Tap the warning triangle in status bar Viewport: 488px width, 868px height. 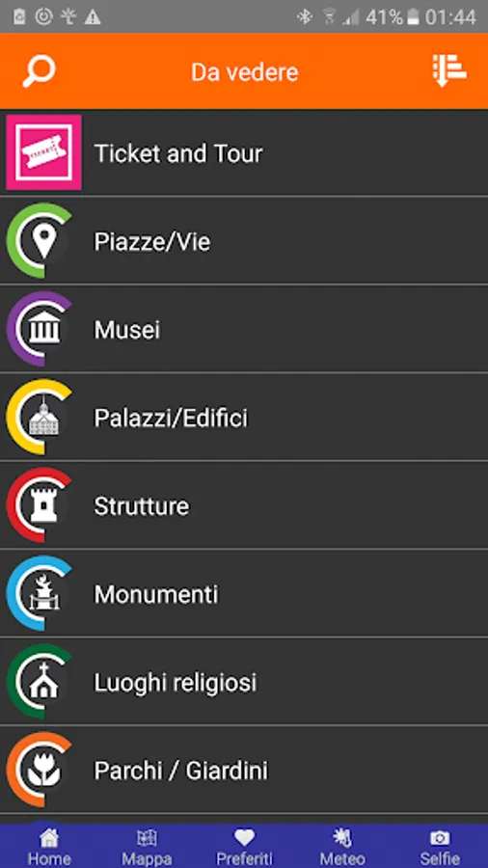pyautogui.click(x=93, y=17)
